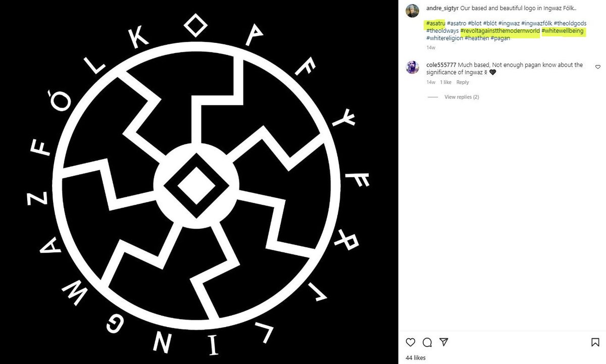
Task: Open the #whitewellbeing hashtag
Action: click(x=563, y=31)
